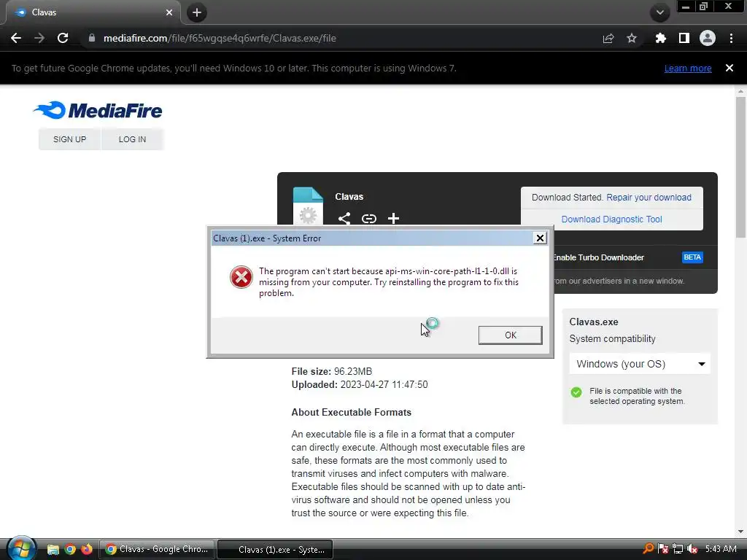The width and height of the screenshot is (747, 560).
Task: Click the green compatibility checkmark icon
Action: [x=576, y=392]
